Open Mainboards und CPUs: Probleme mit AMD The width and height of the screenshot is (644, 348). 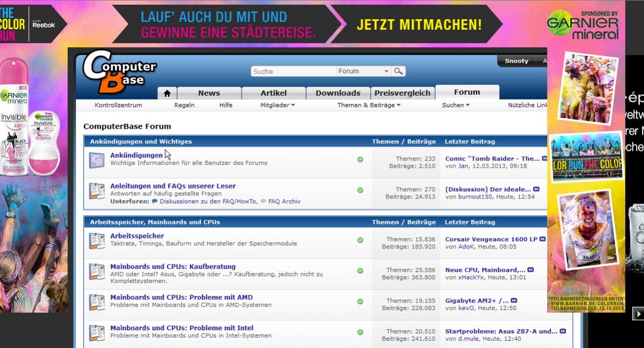click(x=181, y=297)
